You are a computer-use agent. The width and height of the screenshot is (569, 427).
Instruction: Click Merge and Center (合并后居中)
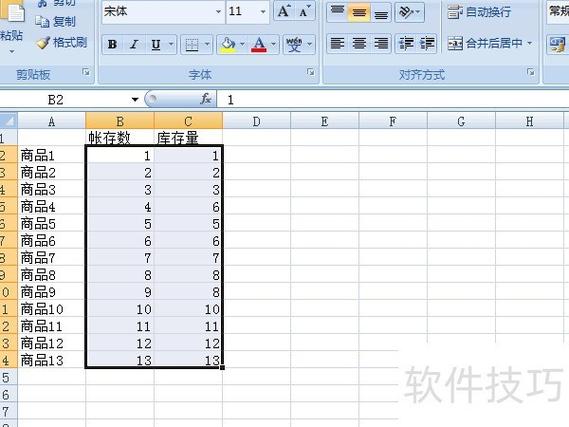[x=485, y=44]
